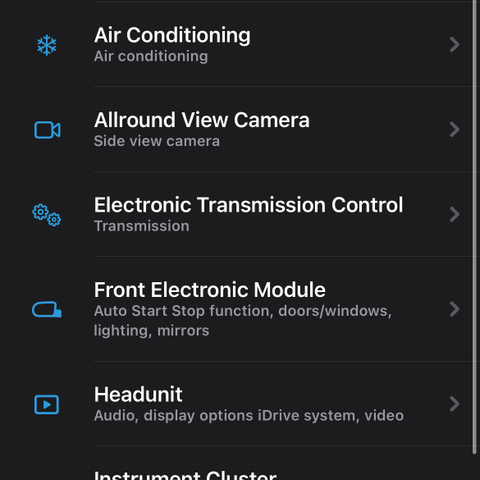This screenshot has width=480, height=480.
Task: Tap the video camera Allround View icon
Action: [x=47, y=130]
